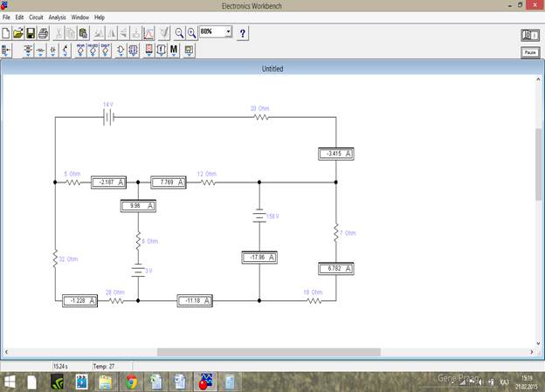Click the Create subcircuit icon

[x=136, y=33]
